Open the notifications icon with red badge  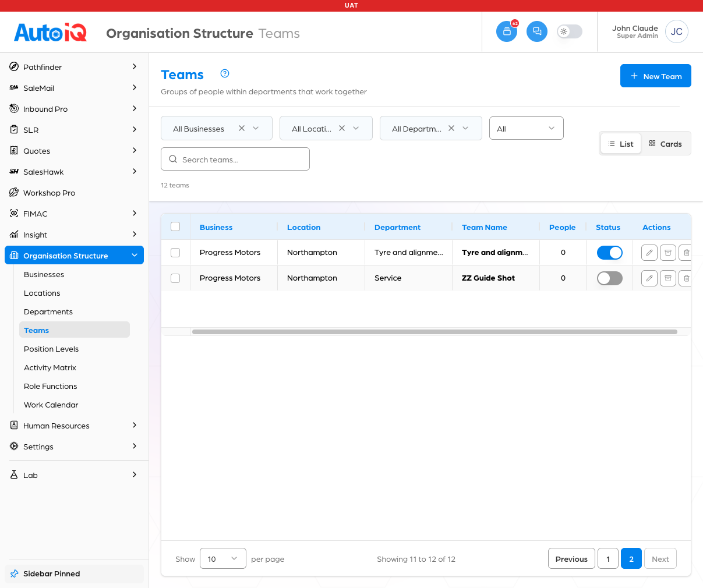pyautogui.click(x=507, y=31)
